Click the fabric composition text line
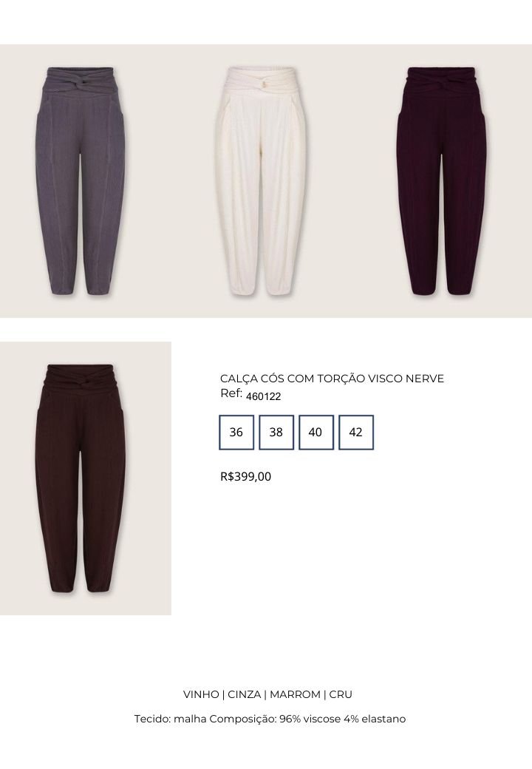The width and height of the screenshot is (532, 769). coord(270,719)
